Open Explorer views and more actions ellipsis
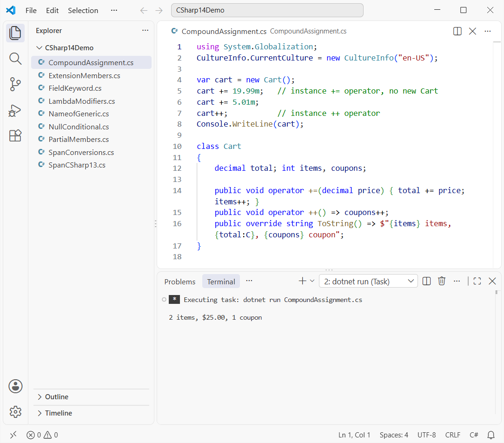504x443 pixels. coord(145,30)
